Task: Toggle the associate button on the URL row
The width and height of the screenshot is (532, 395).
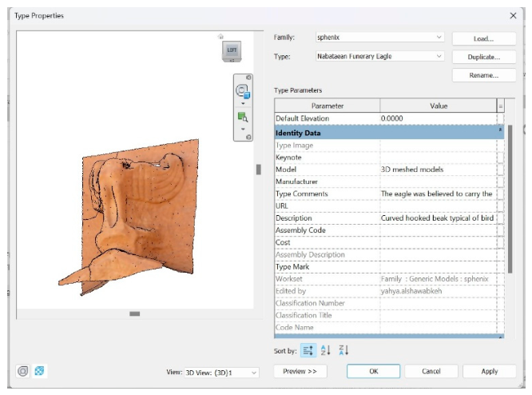Action: point(500,206)
